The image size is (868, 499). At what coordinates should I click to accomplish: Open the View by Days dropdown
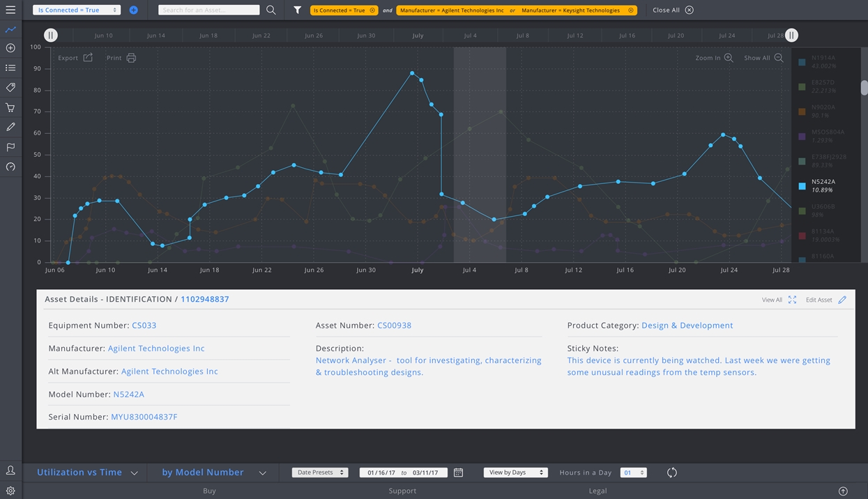(515, 473)
